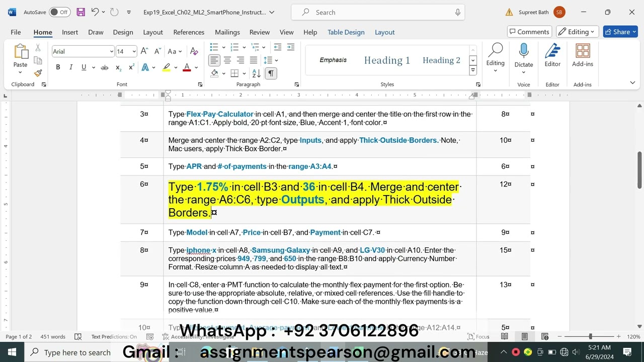Screen dimensions: 644x362
Task: Switch to the Insert tab
Action: 70,32
